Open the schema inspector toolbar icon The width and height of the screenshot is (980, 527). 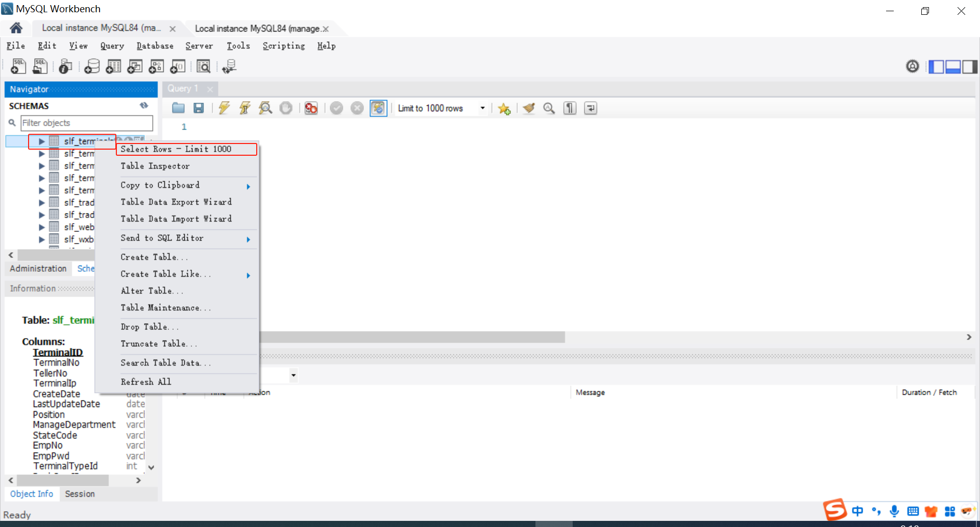65,66
